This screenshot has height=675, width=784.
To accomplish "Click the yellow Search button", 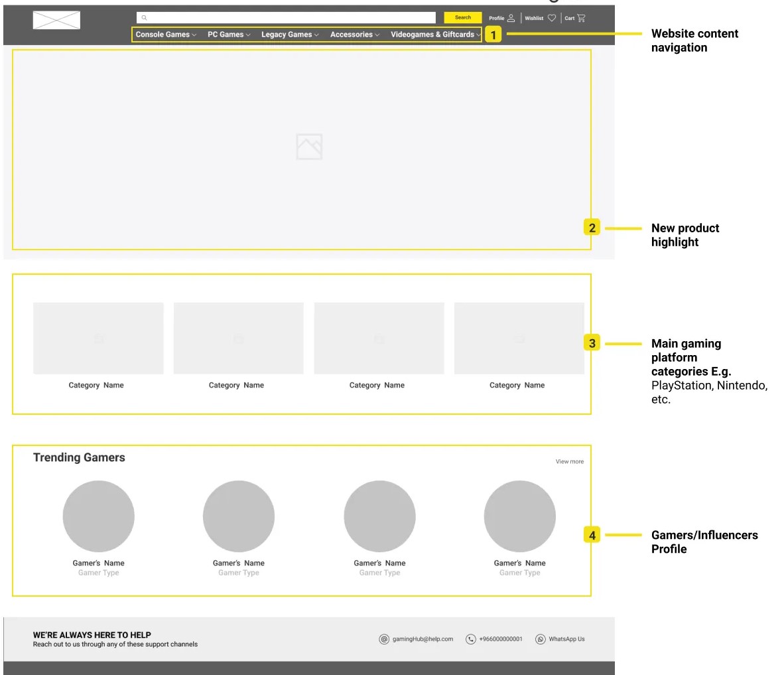I will tap(462, 17).
